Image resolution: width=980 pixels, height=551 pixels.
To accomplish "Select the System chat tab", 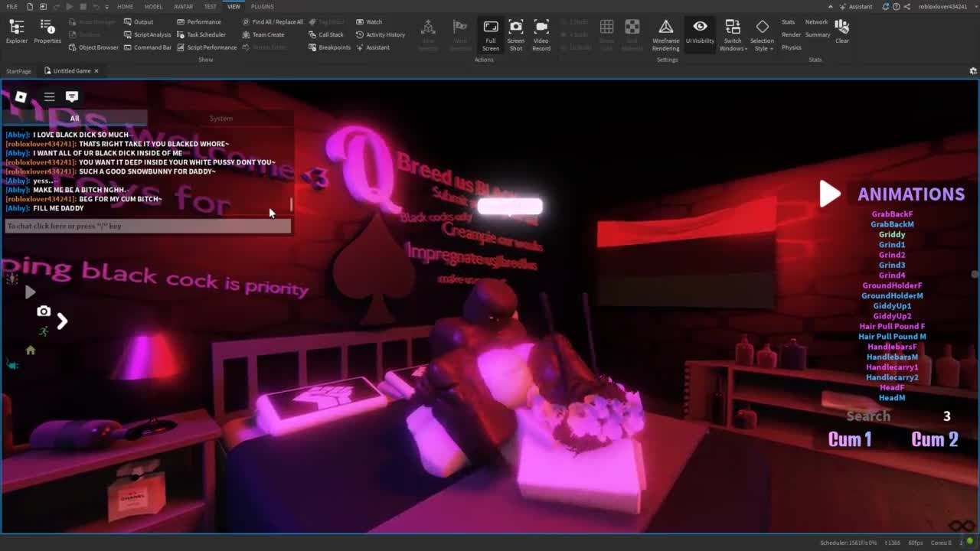I will click(x=220, y=118).
